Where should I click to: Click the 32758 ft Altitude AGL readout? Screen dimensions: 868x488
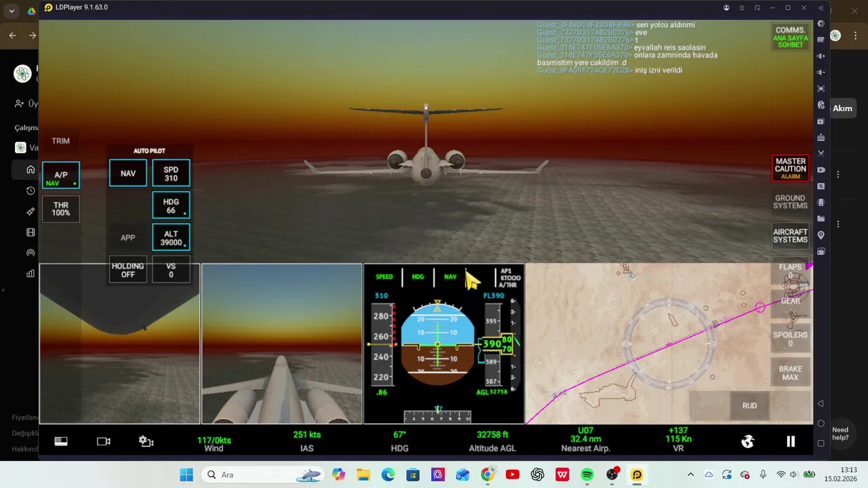492,441
